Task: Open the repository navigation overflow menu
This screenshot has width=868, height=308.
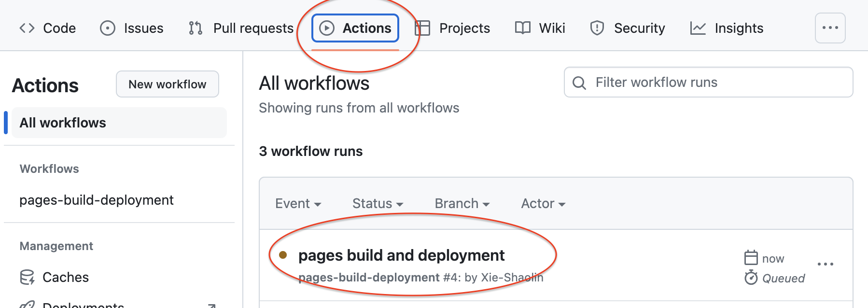Action: click(830, 28)
